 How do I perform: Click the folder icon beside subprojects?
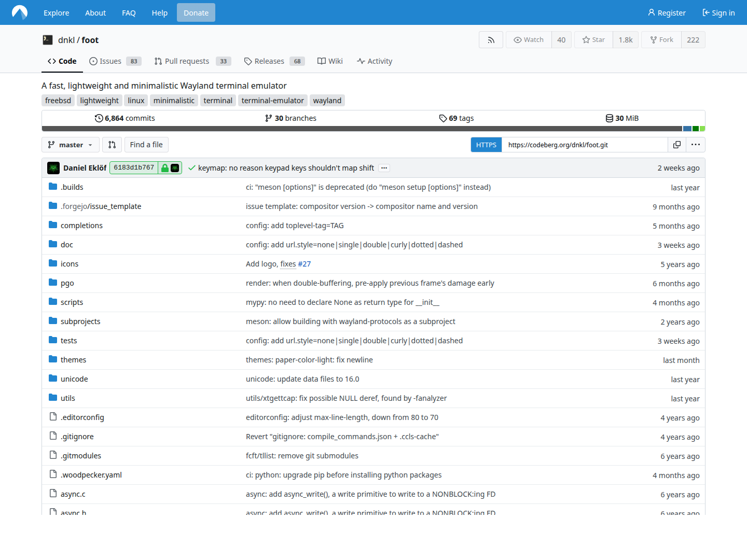(x=53, y=321)
